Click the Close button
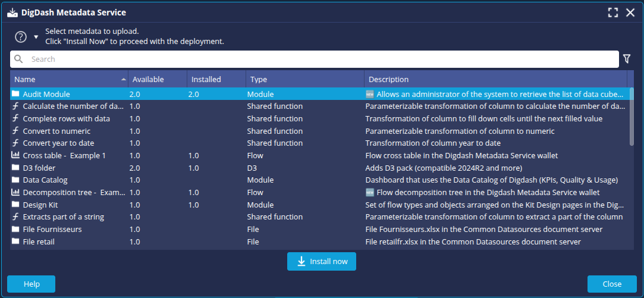This screenshot has width=644, height=298. click(612, 284)
